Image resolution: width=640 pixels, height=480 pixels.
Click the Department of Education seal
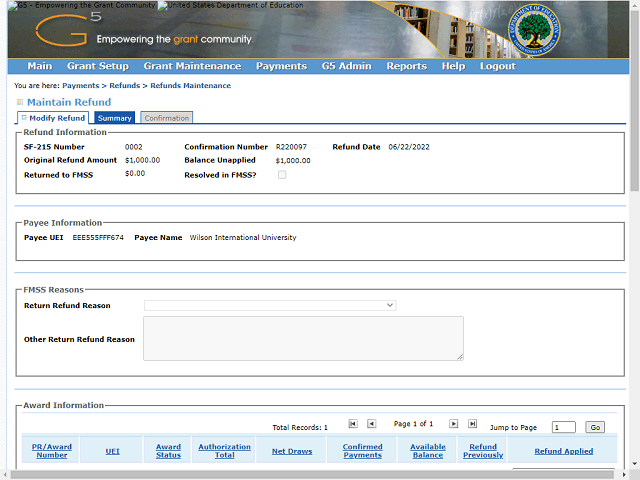(536, 29)
